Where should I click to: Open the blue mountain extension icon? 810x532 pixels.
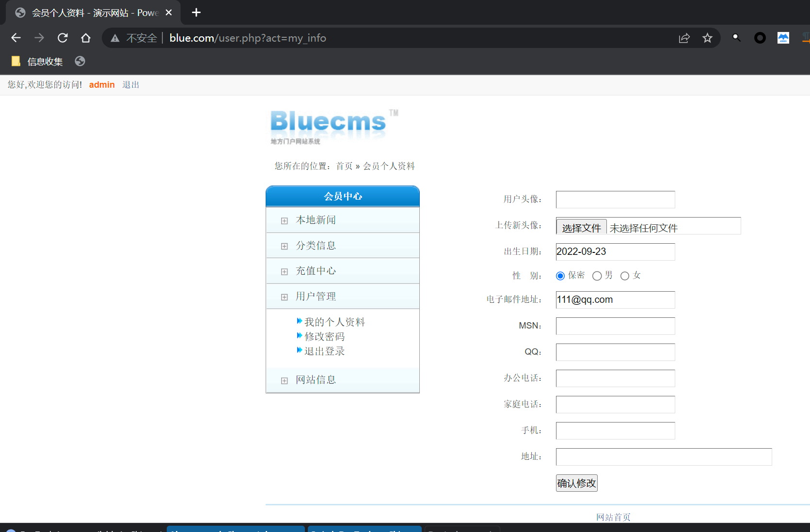pos(783,38)
